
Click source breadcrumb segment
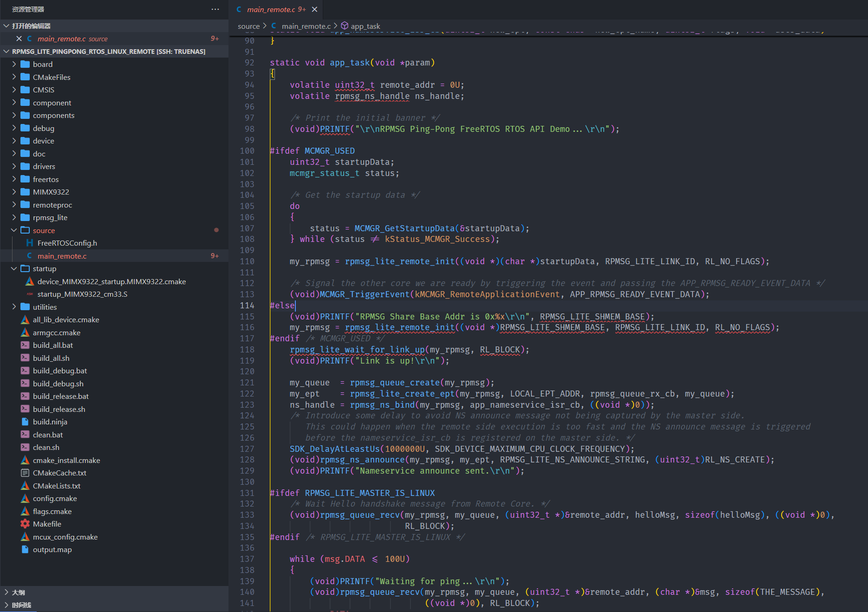pos(248,26)
